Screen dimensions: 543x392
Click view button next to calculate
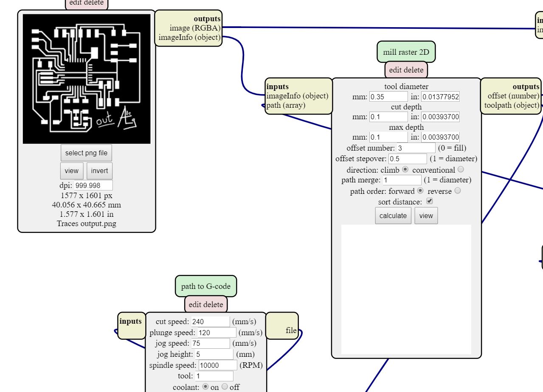(x=426, y=216)
